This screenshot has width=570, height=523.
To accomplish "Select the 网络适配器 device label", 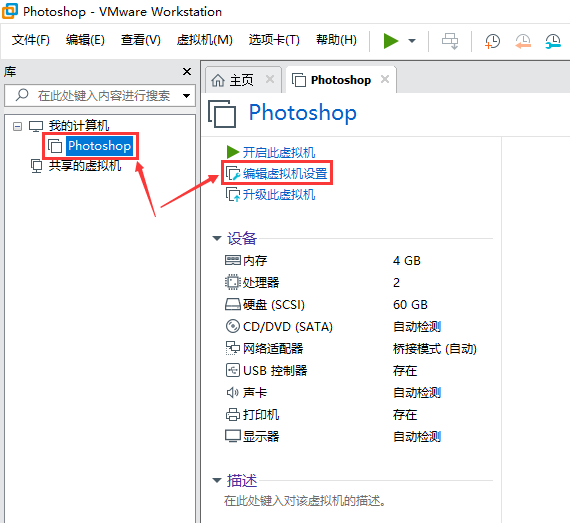I will point(273,349).
